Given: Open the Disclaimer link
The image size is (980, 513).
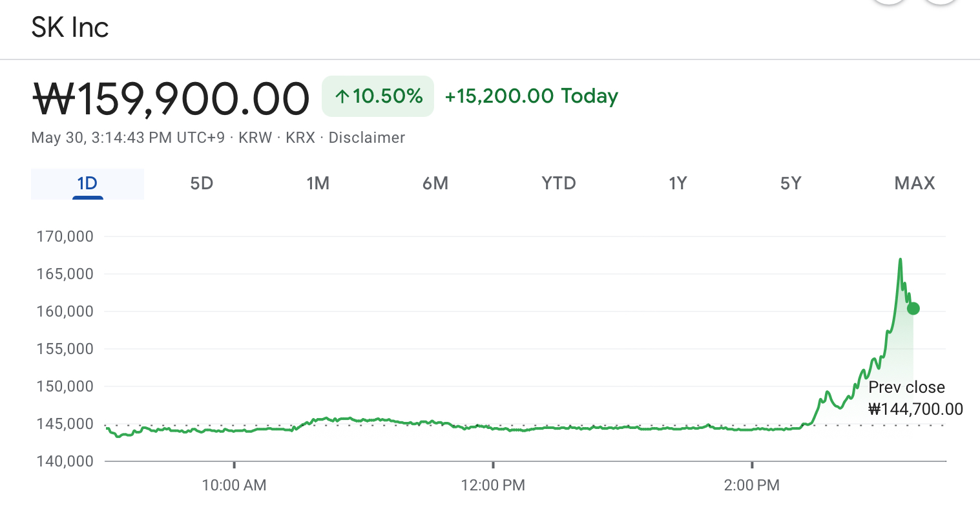Looking at the screenshot, I should [366, 138].
